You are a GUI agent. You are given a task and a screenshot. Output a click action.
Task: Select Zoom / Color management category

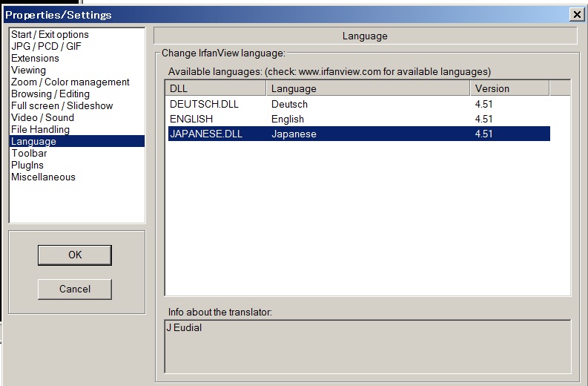click(70, 82)
